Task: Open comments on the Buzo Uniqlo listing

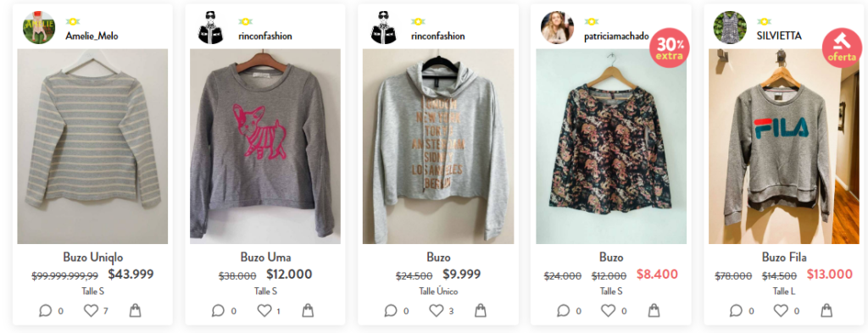Action: (x=46, y=311)
